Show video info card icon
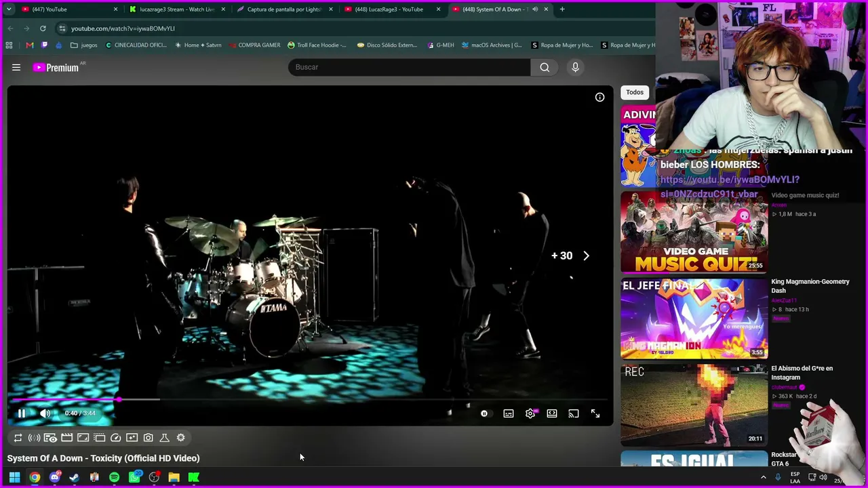The image size is (868, 488). pos(600,98)
